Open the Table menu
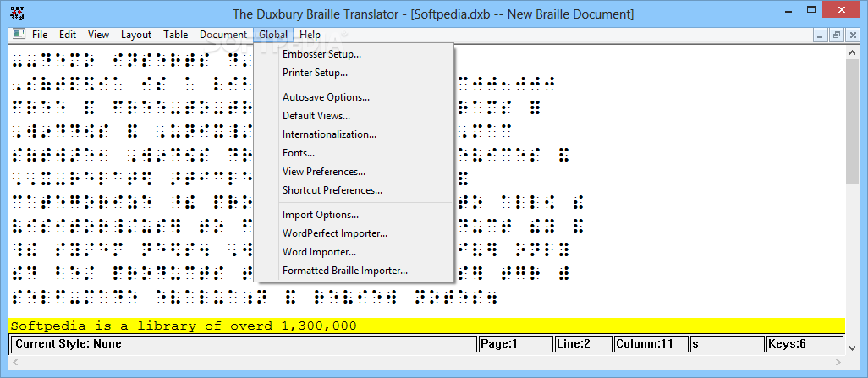868x378 pixels. 175,35
